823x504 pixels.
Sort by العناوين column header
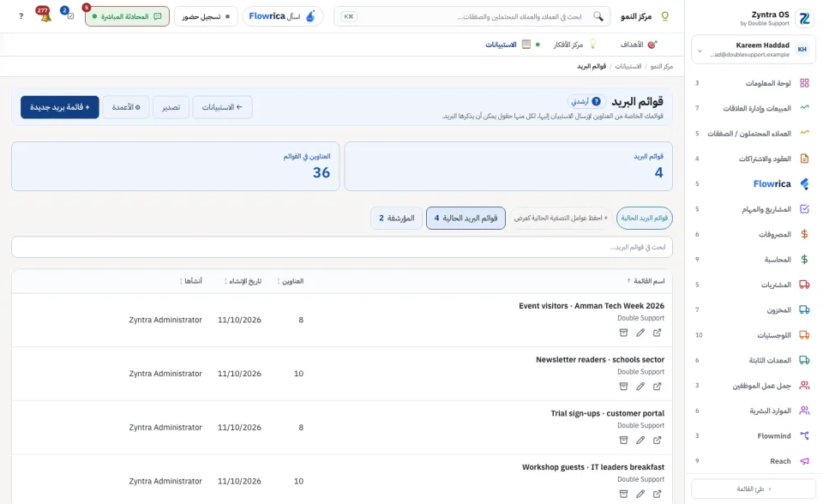click(x=291, y=281)
